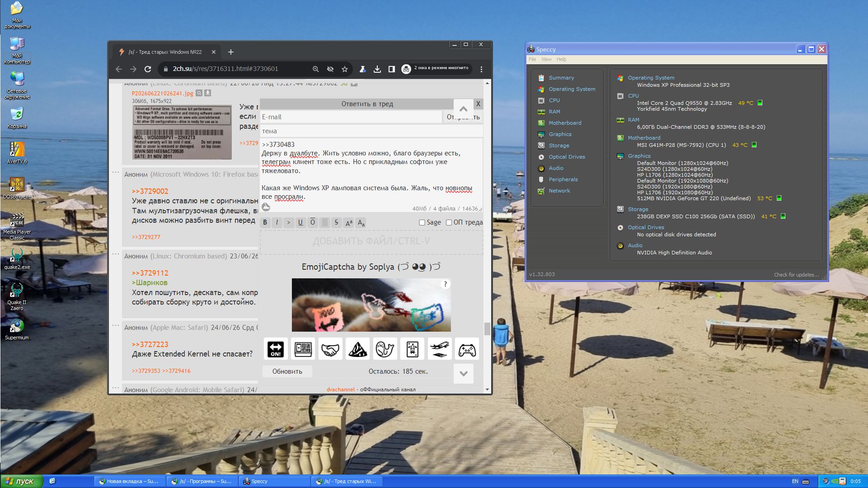Select Network section in Speccy sidebar

point(559,191)
